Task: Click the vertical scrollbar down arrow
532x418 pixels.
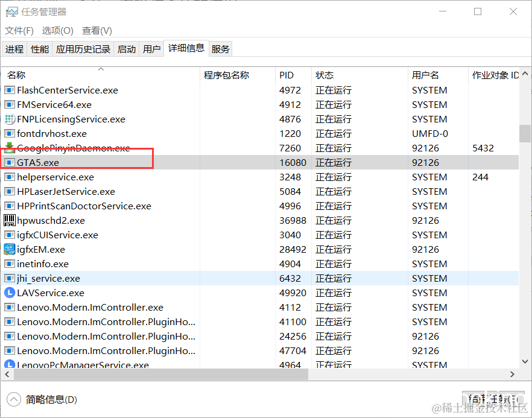Action: point(525,361)
